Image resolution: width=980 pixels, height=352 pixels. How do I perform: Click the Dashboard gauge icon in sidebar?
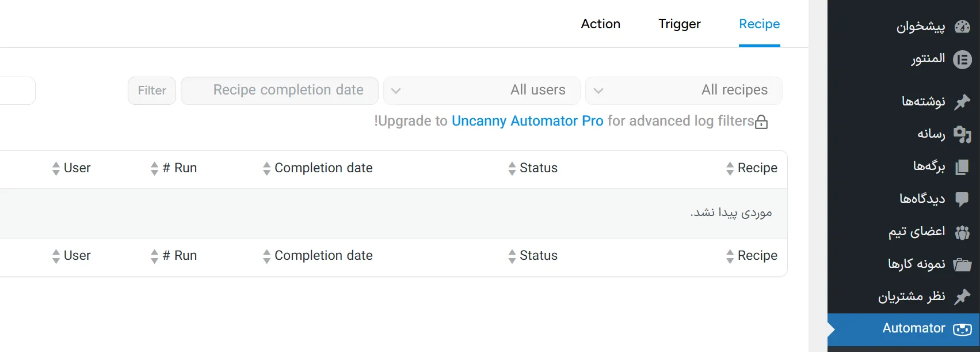pyautogui.click(x=962, y=27)
